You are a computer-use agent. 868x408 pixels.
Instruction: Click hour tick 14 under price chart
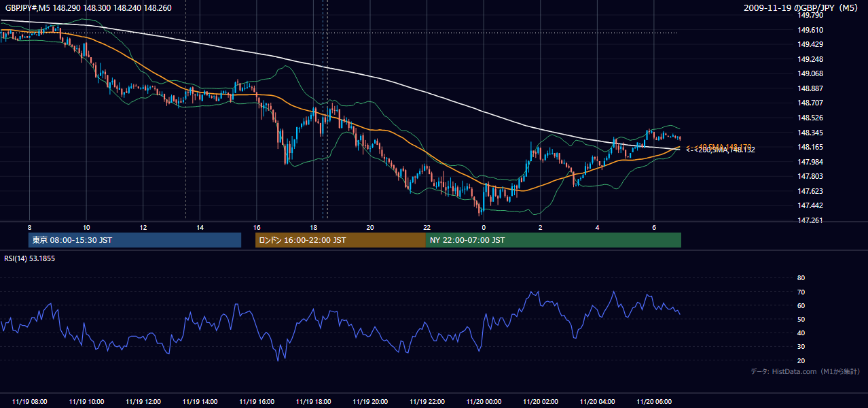click(200, 227)
